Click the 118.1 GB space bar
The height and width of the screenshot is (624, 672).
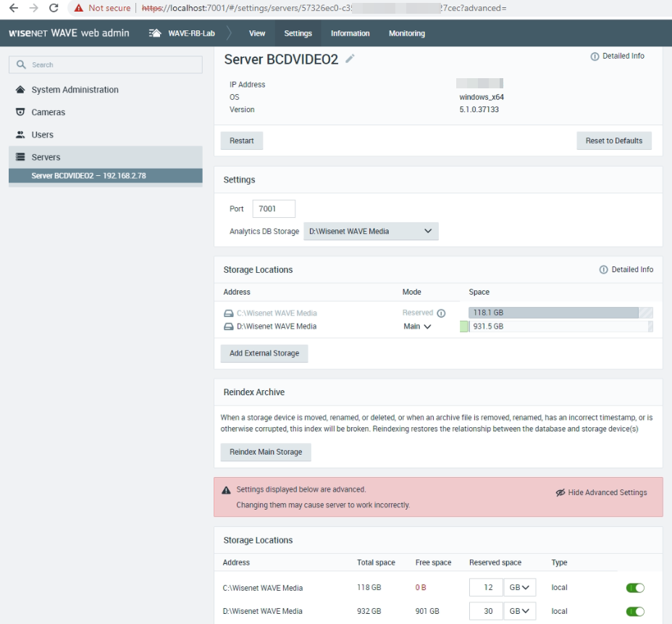click(x=560, y=313)
